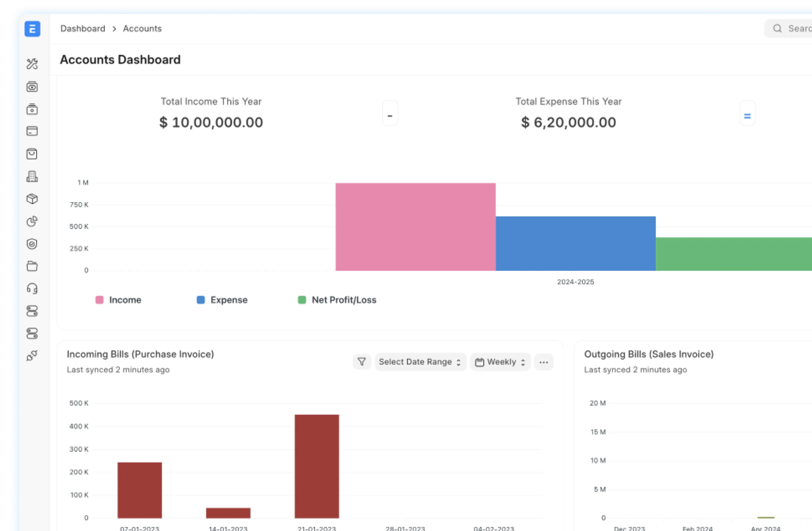Open the buildings sidebar icon

32,176
